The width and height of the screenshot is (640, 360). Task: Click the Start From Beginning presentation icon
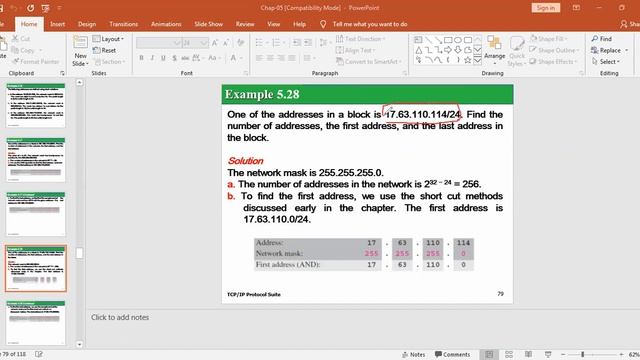[x=46, y=8]
